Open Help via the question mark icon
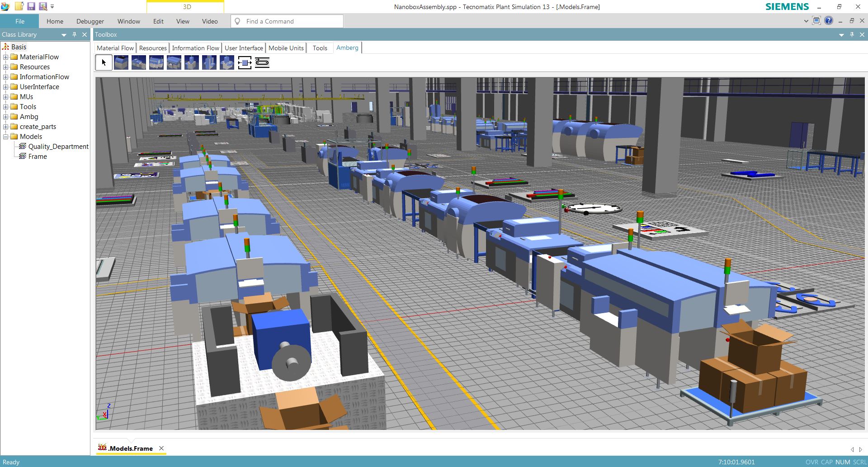Screen dimensions: 868x467 point(829,21)
